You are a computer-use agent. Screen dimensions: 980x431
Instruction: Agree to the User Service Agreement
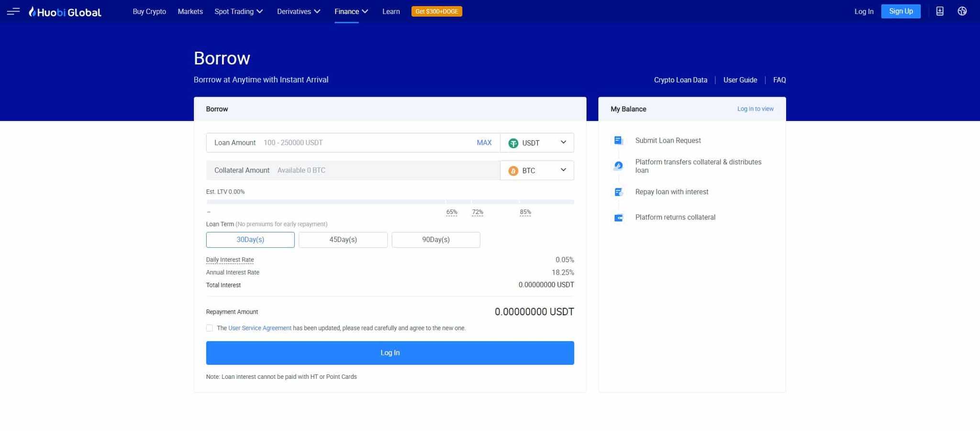(210, 328)
